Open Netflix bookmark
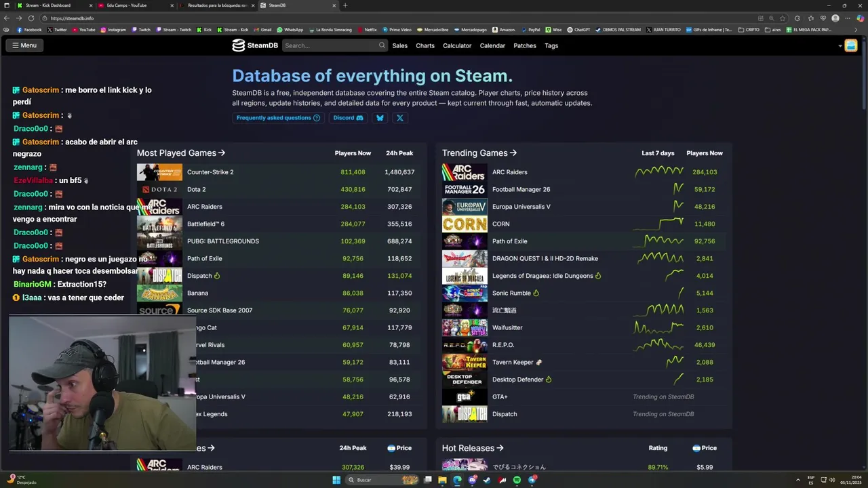Image resolution: width=868 pixels, height=488 pixels. pyautogui.click(x=367, y=30)
